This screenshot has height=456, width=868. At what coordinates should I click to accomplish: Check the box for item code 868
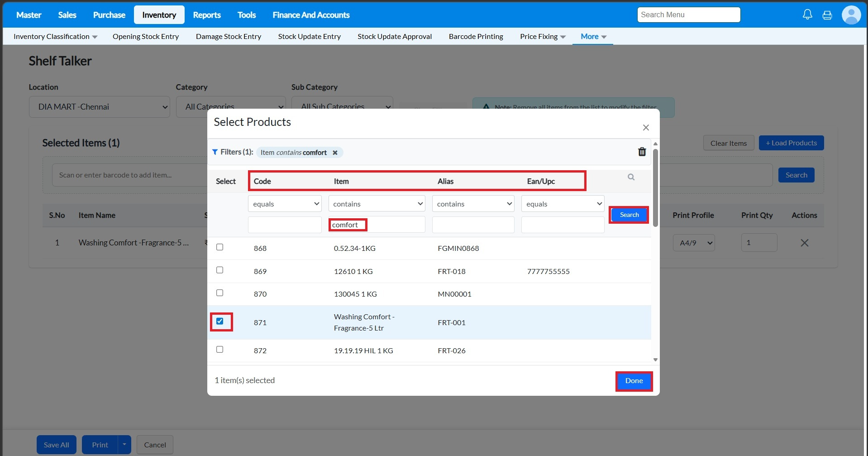click(x=220, y=247)
